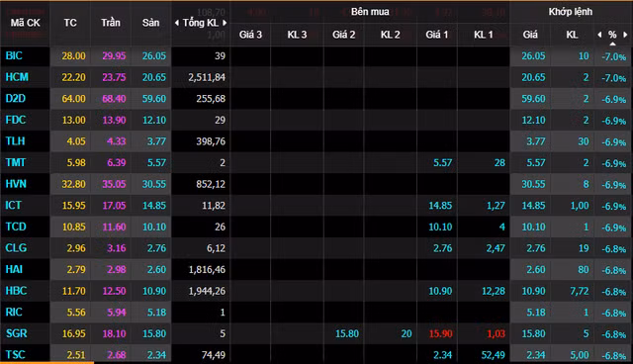Click the Giá 2 column header
The image size is (633, 364).
pos(343,35)
